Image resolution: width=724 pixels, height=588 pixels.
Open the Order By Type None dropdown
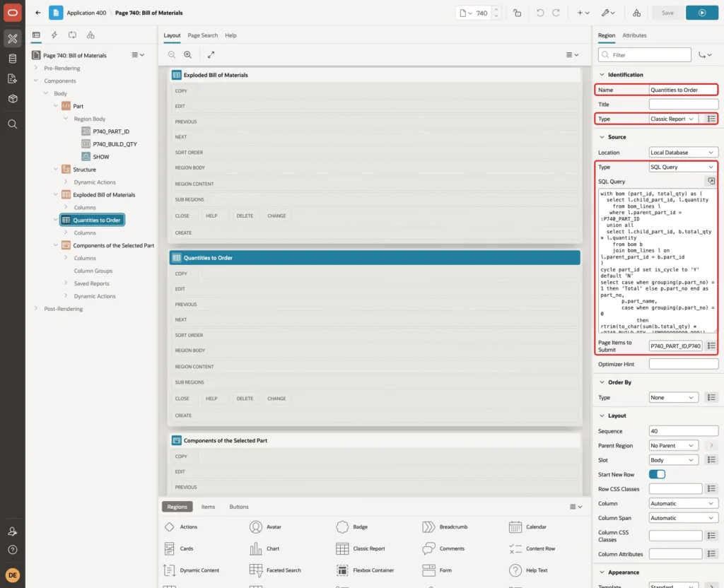click(x=673, y=397)
